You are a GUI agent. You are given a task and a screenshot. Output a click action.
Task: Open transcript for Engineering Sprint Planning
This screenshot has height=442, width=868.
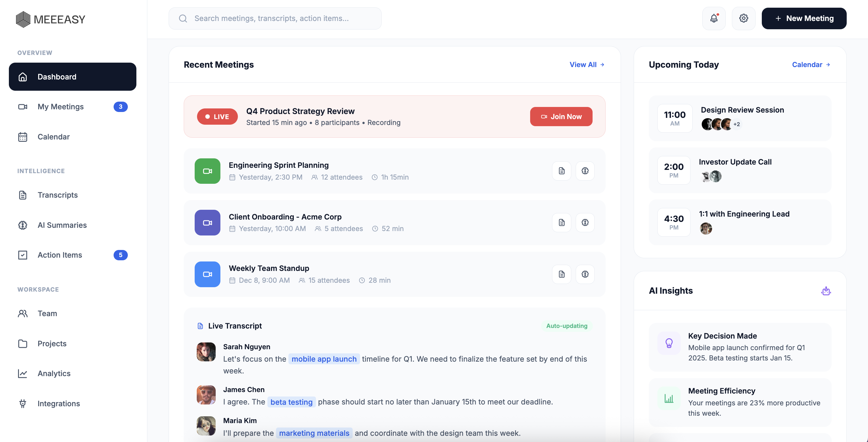(x=561, y=171)
